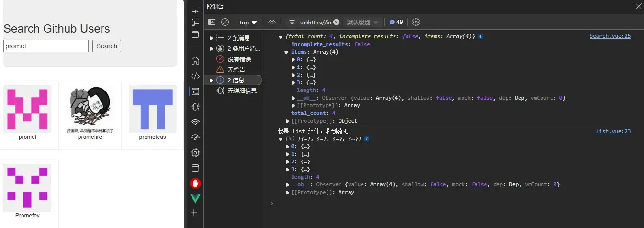Select the Console panel icon in sidebar
Viewport: 644px width, 228px height.
(x=195, y=91)
